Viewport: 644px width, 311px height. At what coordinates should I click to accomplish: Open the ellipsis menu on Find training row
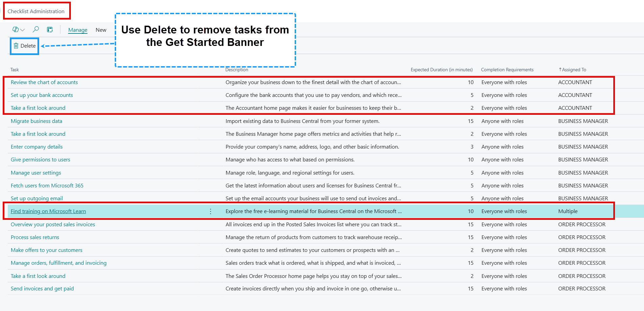tap(210, 211)
